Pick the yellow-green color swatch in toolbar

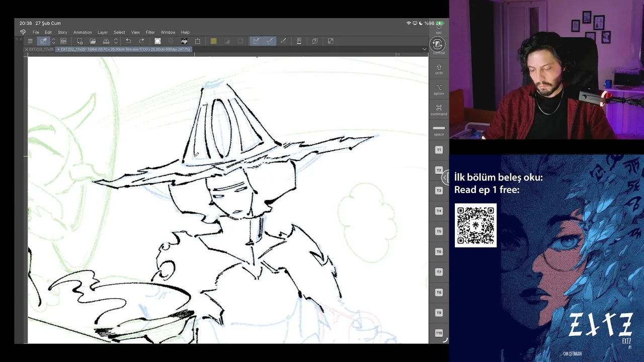[213, 41]
